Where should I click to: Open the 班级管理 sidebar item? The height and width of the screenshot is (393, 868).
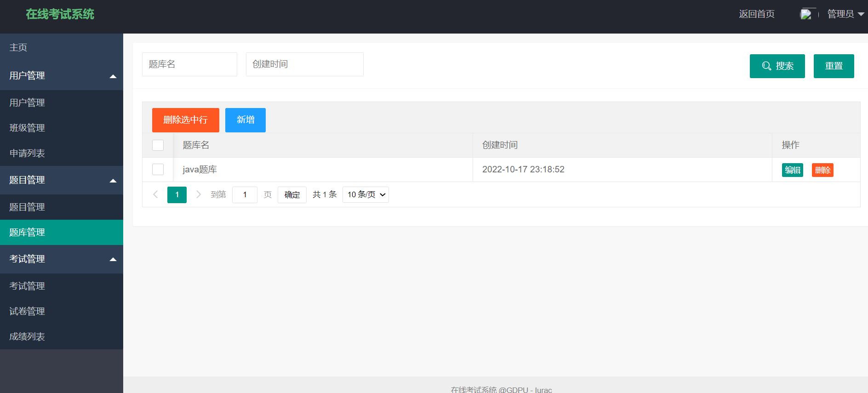click(x=62, y=128)
